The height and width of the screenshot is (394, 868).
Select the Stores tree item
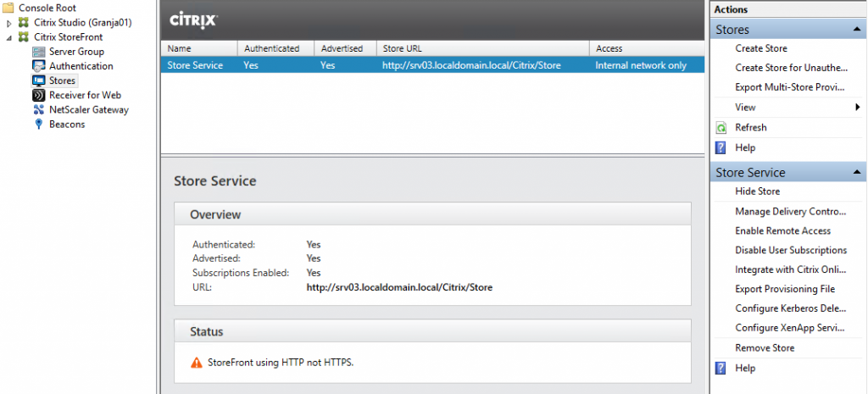coord(62,80)
